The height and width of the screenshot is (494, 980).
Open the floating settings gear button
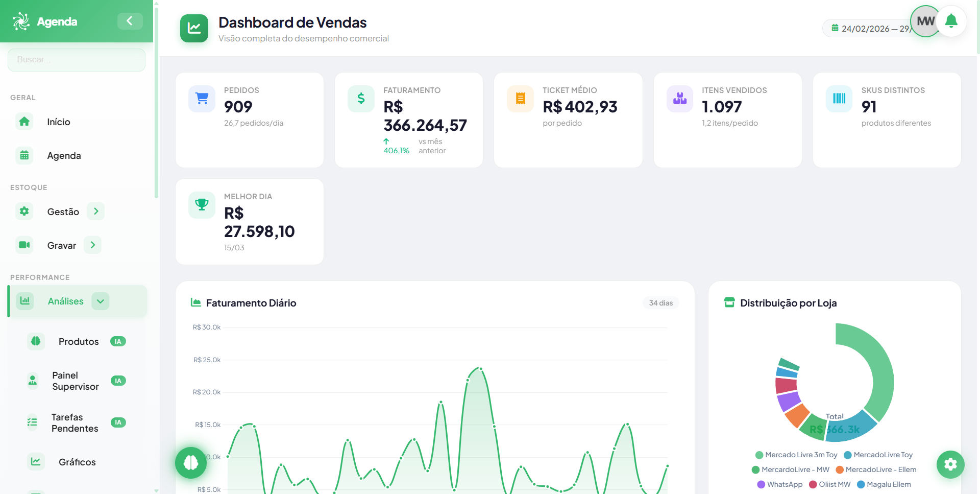[950, 464]
